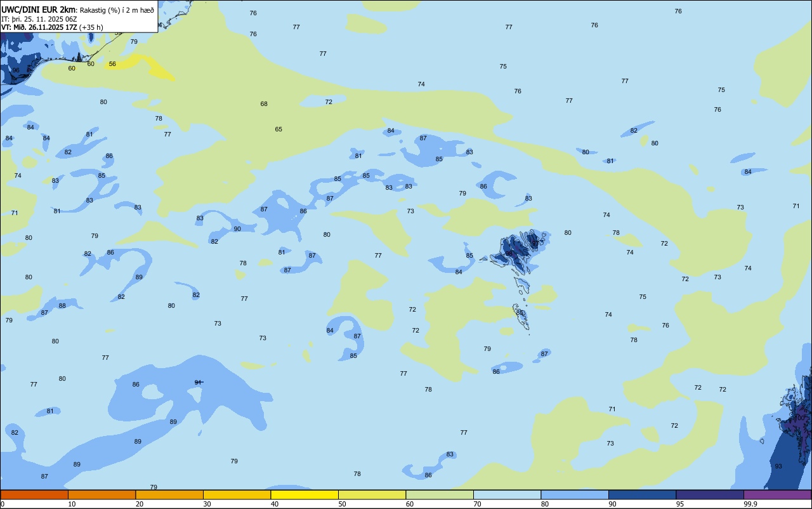The width and height of the screenshot is (812, 509).
Task: Click the legend tick label '99.9'
Action: pos(750,504)
